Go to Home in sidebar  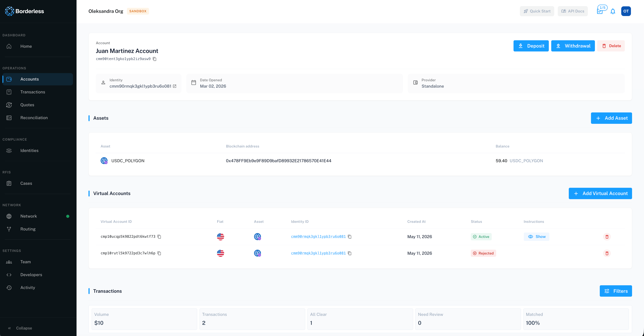click(x=38, y=46)
